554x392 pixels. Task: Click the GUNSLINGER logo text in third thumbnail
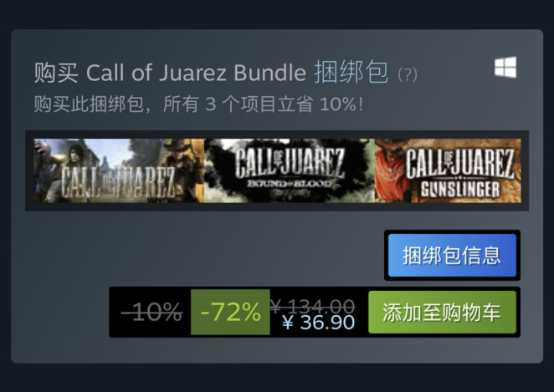click(460, 190)
